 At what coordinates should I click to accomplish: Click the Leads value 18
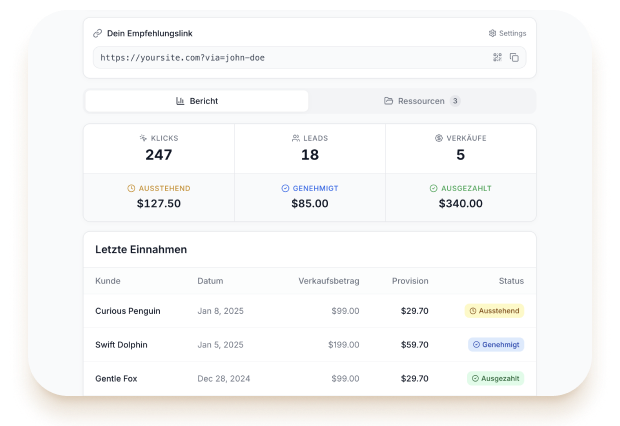[310, 155]
